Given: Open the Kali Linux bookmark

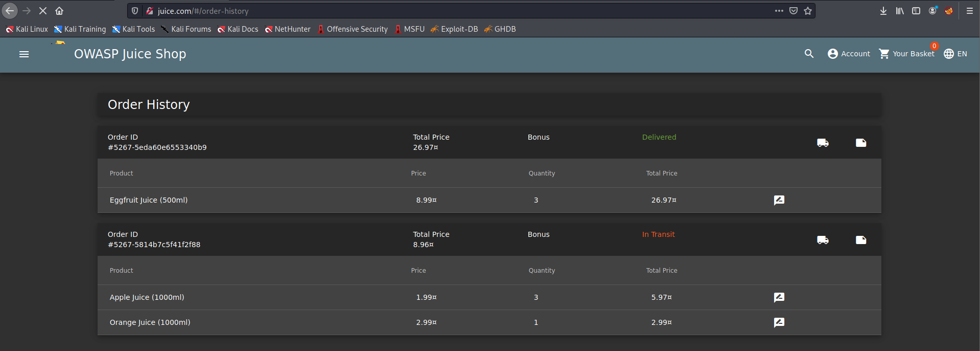Looking at the screenshot, I should point(27,29).
